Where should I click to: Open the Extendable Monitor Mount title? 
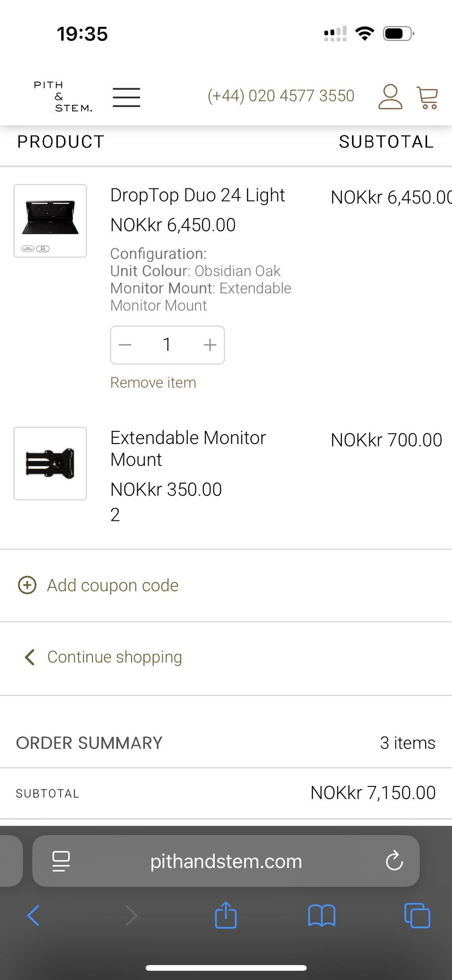[188, 448]
